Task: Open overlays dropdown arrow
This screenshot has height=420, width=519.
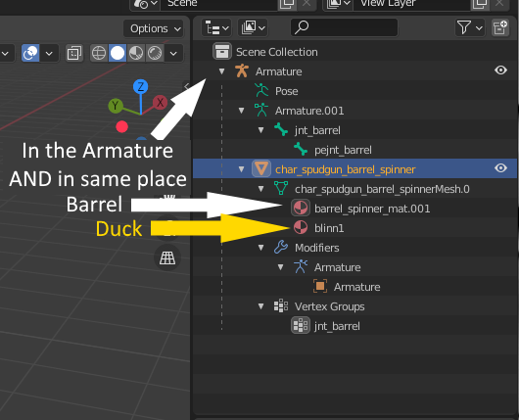Action: [x=49, y=53]
